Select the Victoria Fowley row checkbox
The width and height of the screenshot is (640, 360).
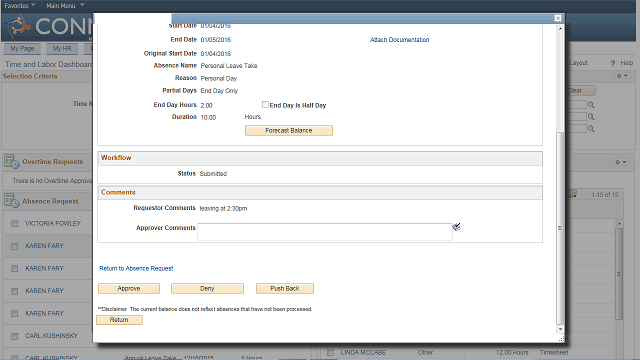pyautogui.click(x=15, y=224)
